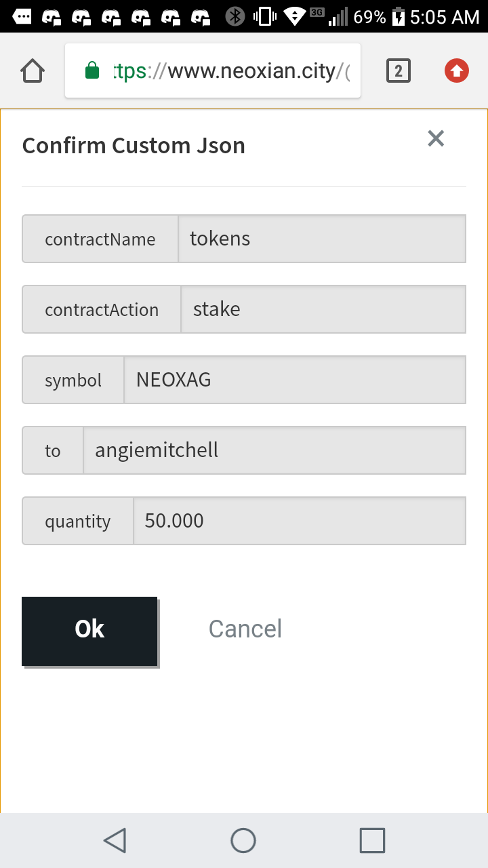The width and height of the screenshot is (488, 868).
Task: Cancel the custom JSON confirmation
Action: tap(245, 629)
